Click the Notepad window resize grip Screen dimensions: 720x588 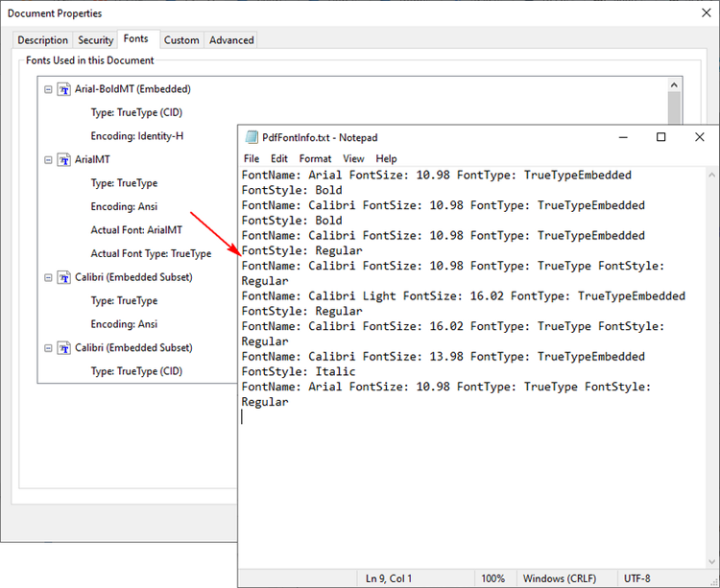(x=714, y=582)
